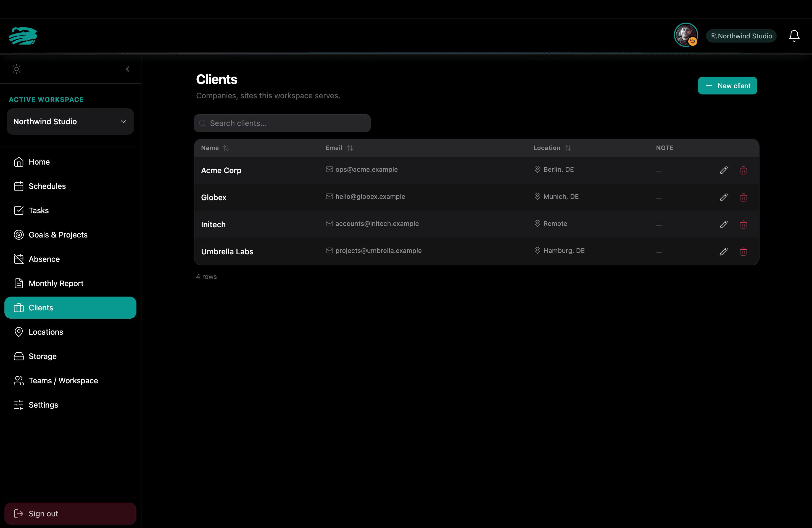Click the Northwind Studio header badge
812x528 pixels.
pos(741,36)
